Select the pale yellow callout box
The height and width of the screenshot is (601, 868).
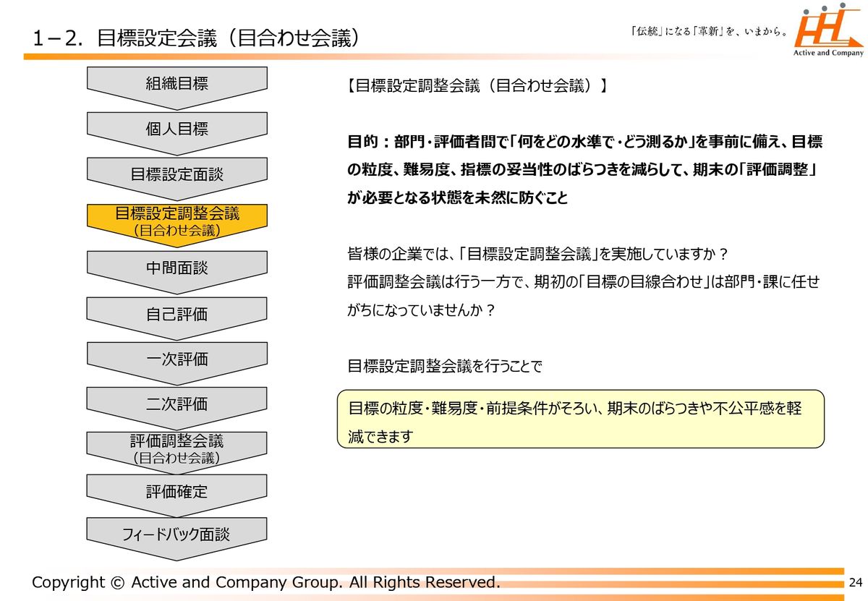[x=581, y=419]
